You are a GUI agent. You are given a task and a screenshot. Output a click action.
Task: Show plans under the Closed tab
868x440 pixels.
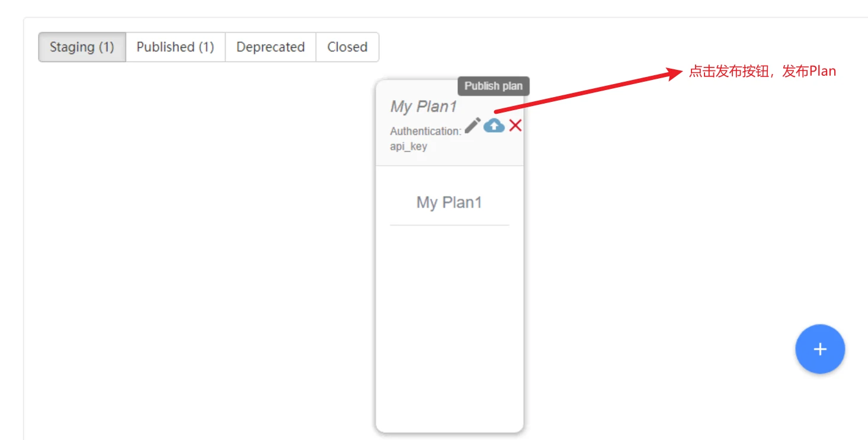point(347,47)
